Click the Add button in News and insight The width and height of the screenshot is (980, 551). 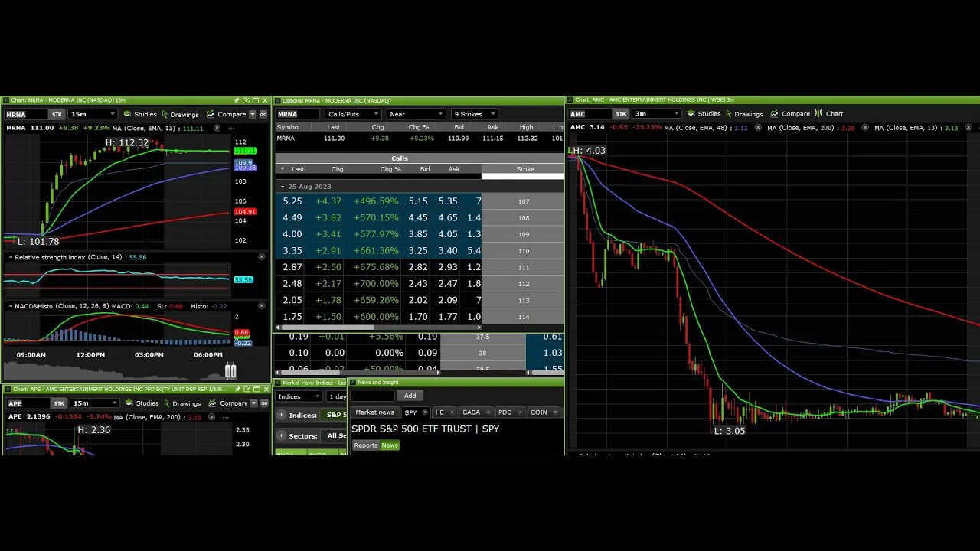410,396
